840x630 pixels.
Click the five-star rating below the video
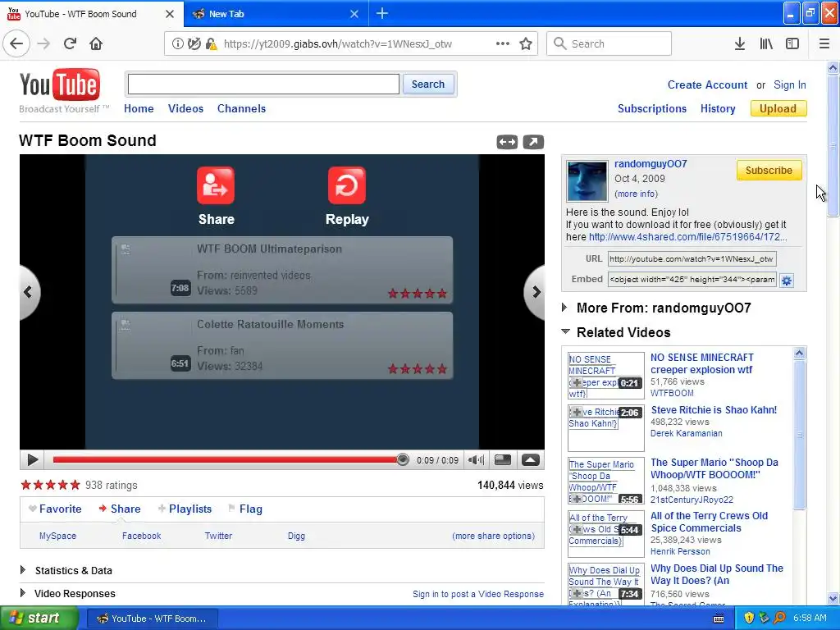point(50,485)
